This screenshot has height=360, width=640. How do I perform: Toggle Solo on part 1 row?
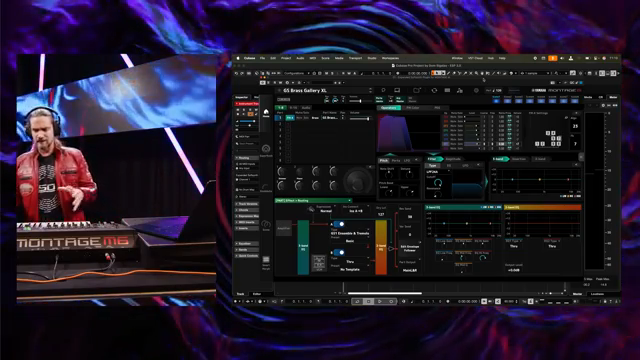pyautogui.click(x=306, y=118)
